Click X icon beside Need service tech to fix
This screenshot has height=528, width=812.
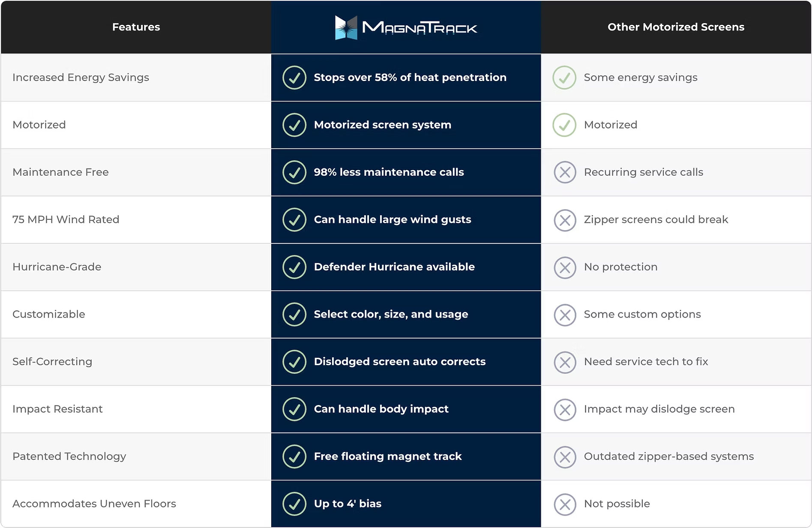coord(565,362)
